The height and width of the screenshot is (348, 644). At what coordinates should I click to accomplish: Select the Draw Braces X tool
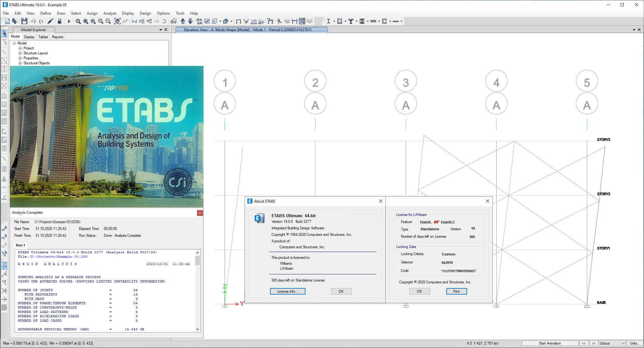[4, 86]
